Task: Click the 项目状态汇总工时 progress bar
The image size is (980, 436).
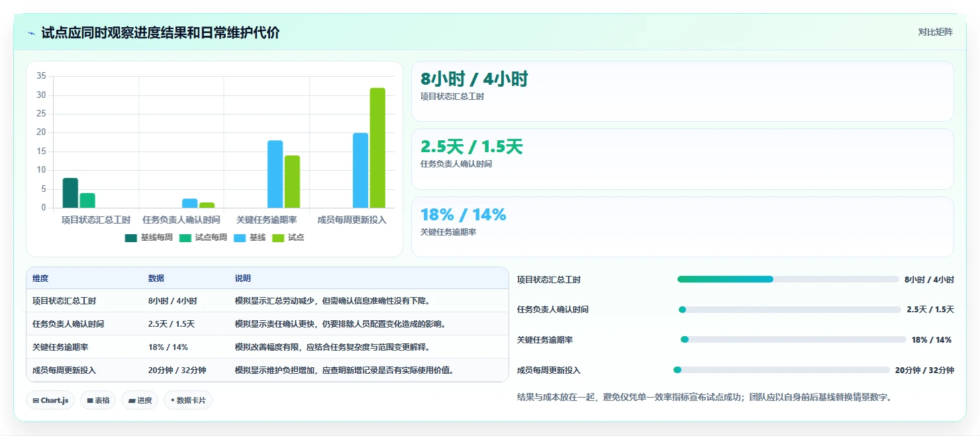Action: click(x=789, y=279)
